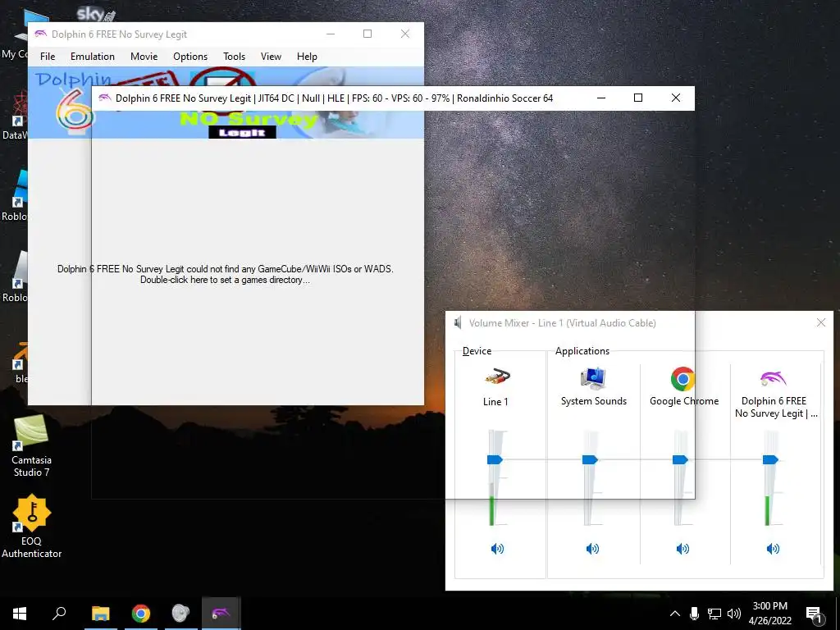The height and width of the screenshot is (630, 840).
Task: Click the Google Chrome volume slider handle
Action: coord(680,459)
